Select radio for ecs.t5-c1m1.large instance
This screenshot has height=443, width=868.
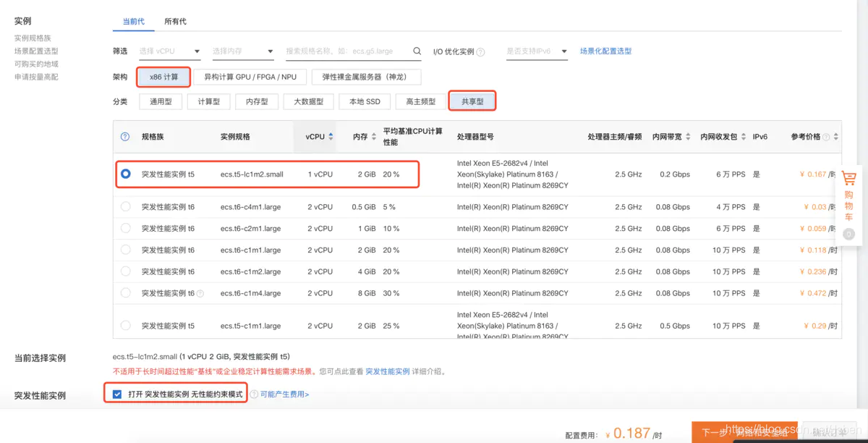(126, 326)
